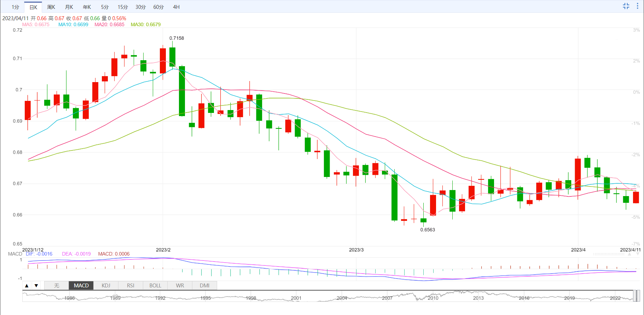The image size is (644, 315).
Task: Select the 60分 timeframe tab
Action: click(x=158, y=7)
